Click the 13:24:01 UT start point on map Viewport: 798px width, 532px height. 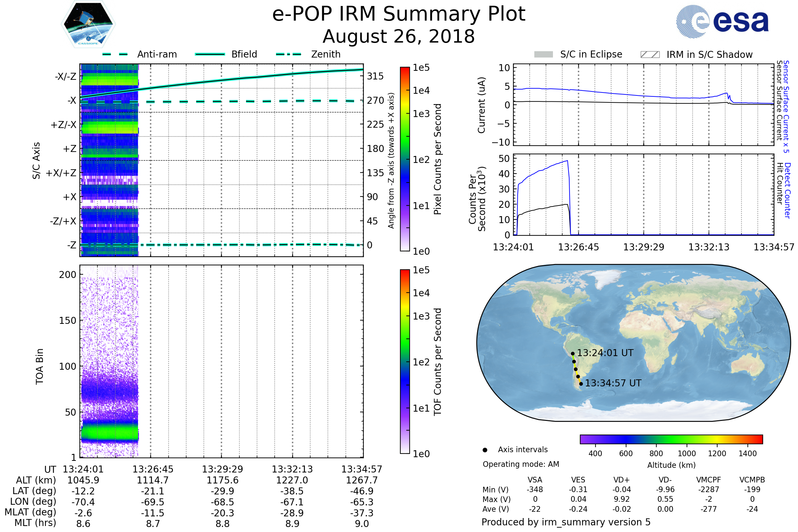[x=573, y=353]
